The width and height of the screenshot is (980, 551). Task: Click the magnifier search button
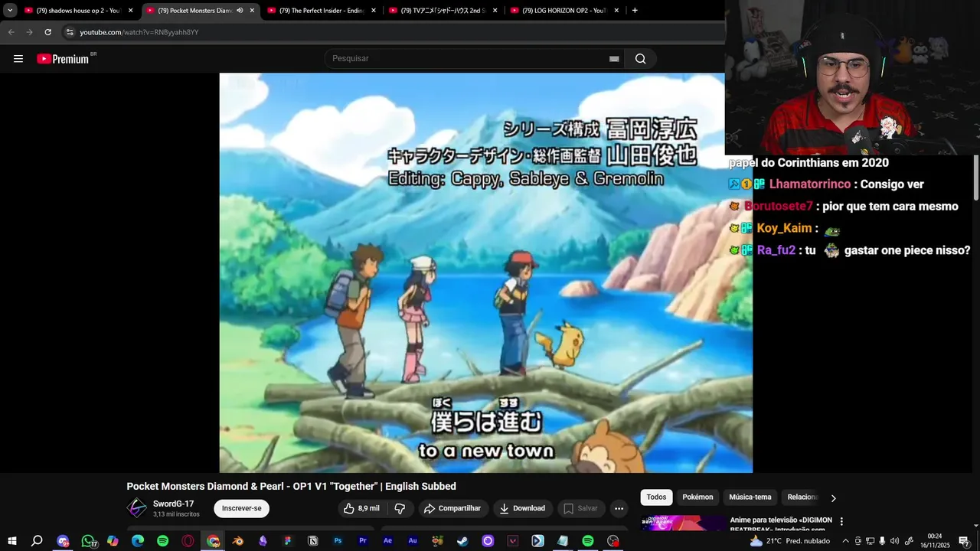(640, 59)
